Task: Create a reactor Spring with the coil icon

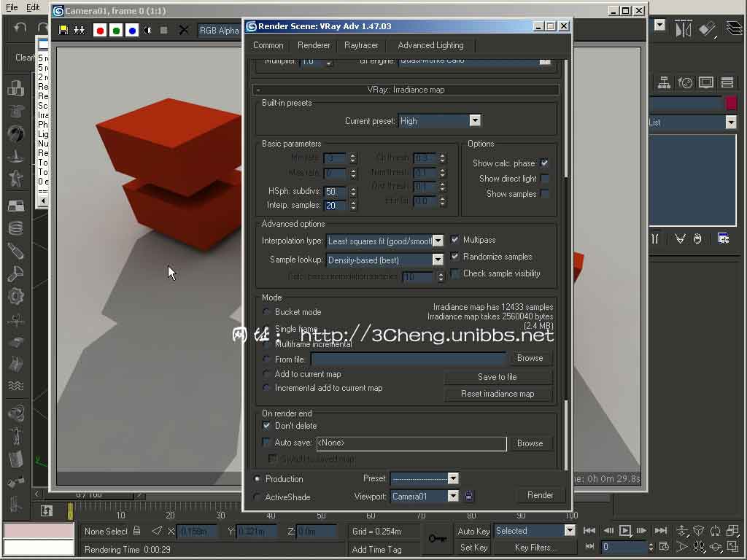Action: [x=16, y=228]
